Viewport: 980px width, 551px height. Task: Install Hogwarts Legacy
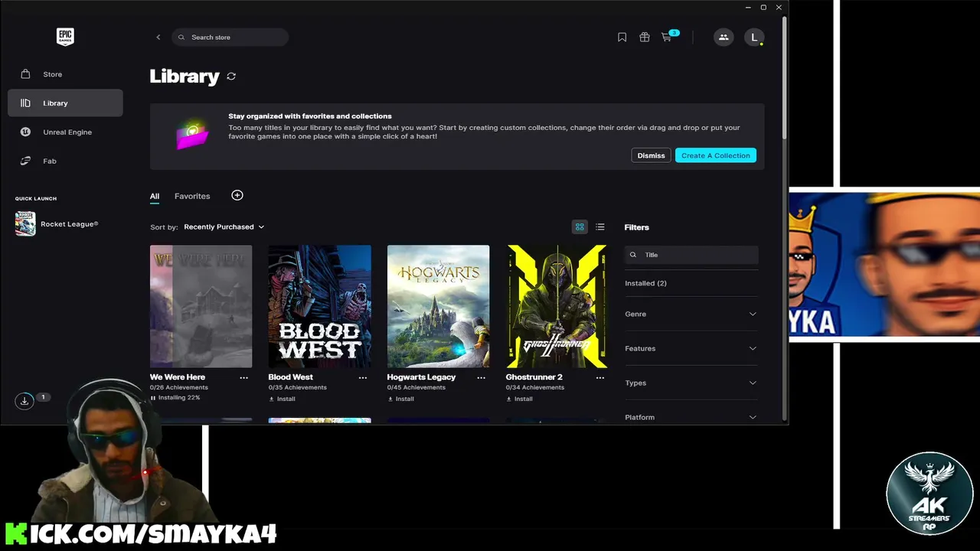pos(400,399)
